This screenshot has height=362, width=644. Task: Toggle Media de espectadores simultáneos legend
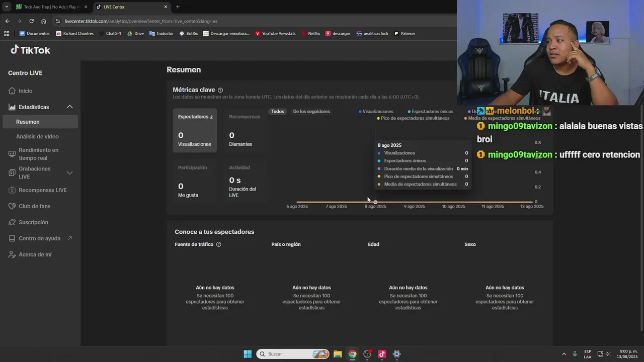tap(502, 118)
